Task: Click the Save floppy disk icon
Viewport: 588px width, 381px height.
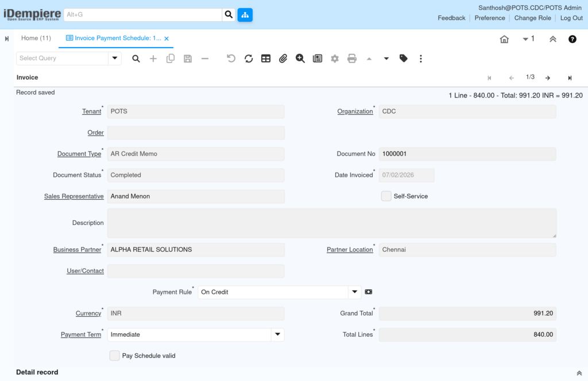Action: (x=188, y=59)
